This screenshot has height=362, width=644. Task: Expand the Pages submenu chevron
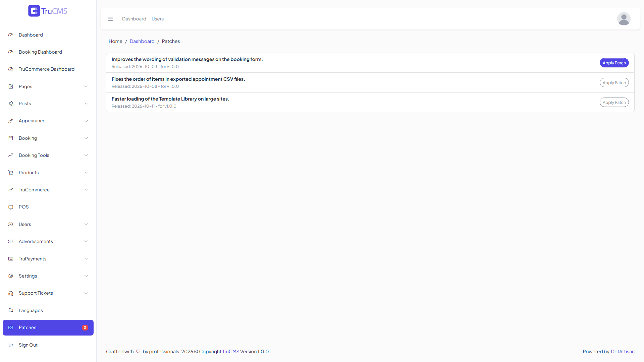click(86, 86)
